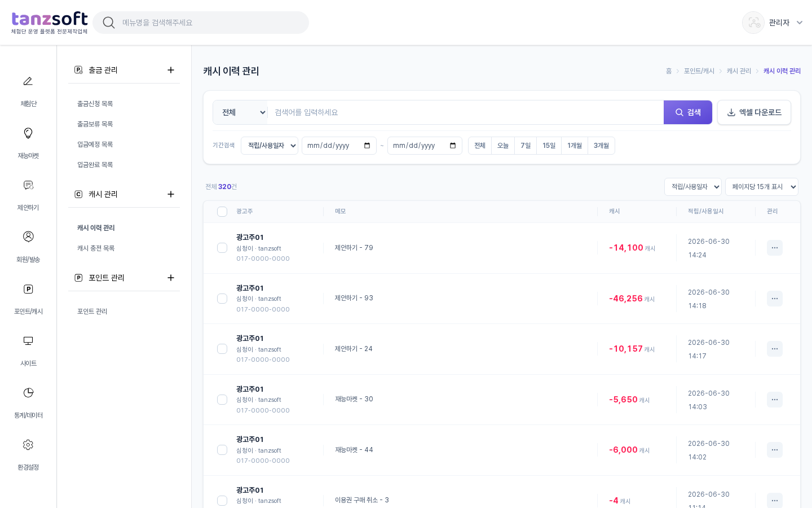Screen dimensions: 812x508
Task: Go to 출금신청 목록 menu item
Action: click(x=95, y=104)
